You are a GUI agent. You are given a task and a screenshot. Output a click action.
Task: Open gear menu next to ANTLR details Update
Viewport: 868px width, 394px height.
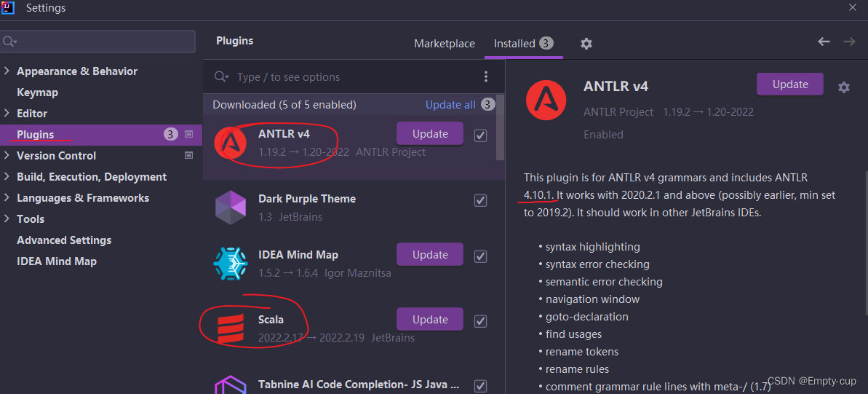click(844, 87)
